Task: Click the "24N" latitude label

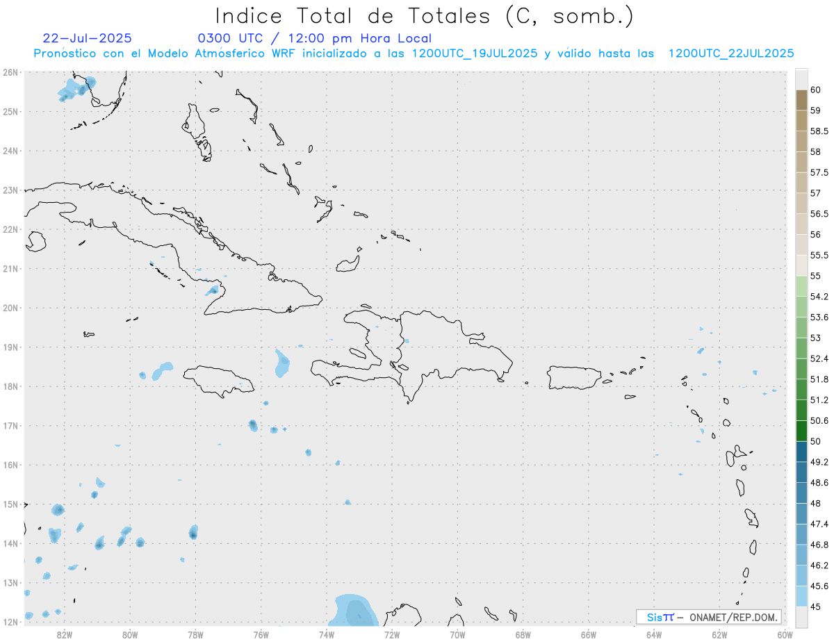Action: click(x=10, y=151)
